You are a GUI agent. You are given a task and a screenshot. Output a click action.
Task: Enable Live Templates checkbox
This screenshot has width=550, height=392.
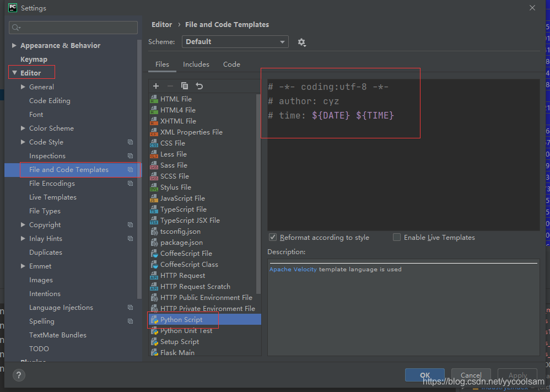(x=397, y=237)
